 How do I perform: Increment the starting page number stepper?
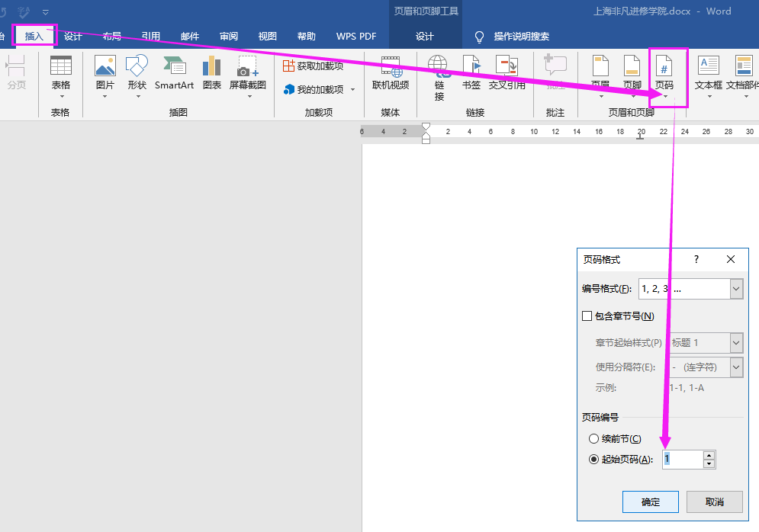(x=709, y=455)
